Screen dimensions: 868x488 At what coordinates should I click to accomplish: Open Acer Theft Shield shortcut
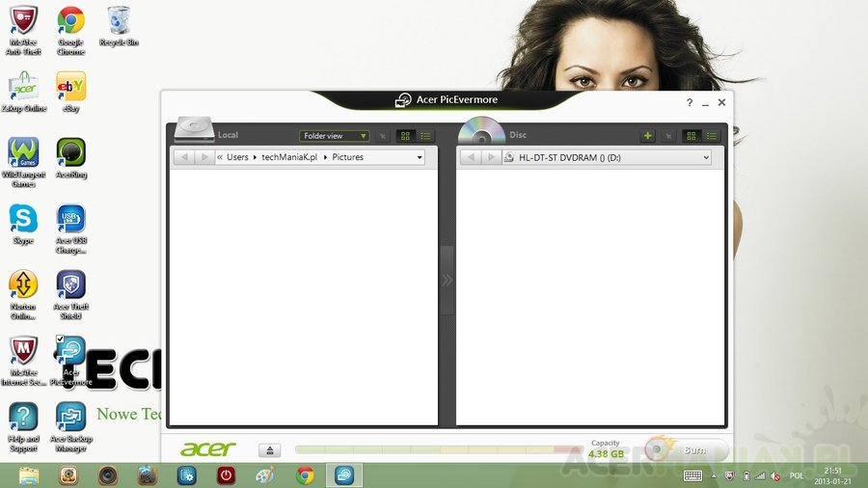click(x=70, y=295)
